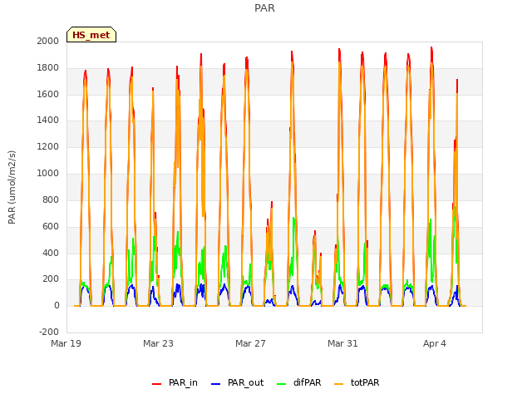Click the 200 y-axis tick label
This screenshot has height=399, width=532.
pyautogui.click(x=51, y=279)
